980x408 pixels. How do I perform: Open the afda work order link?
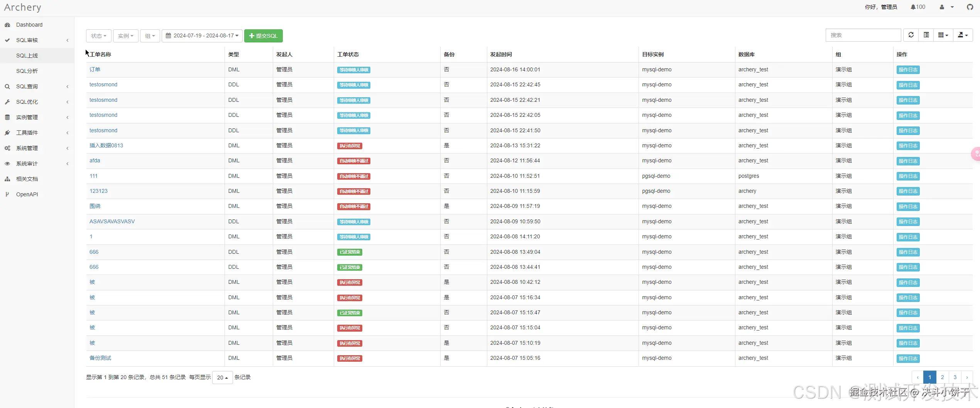(95, 160)
